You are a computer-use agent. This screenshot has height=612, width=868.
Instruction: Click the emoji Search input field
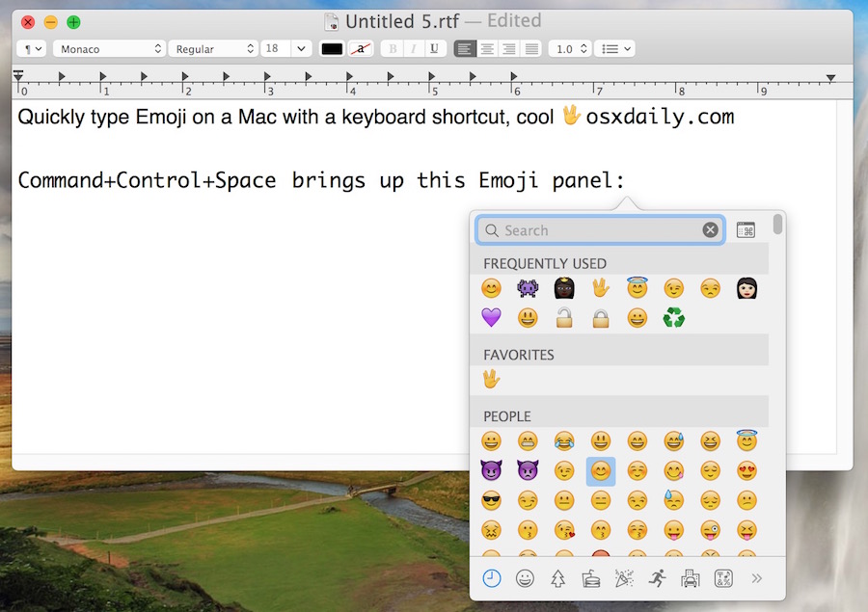pos(588,229)
